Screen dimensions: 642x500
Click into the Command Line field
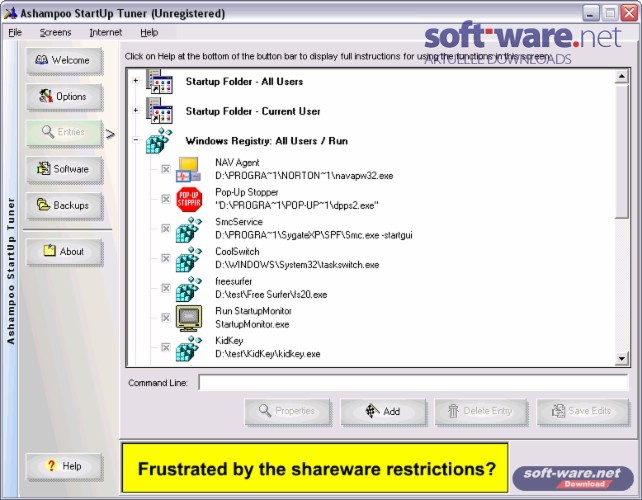(413, 382)
